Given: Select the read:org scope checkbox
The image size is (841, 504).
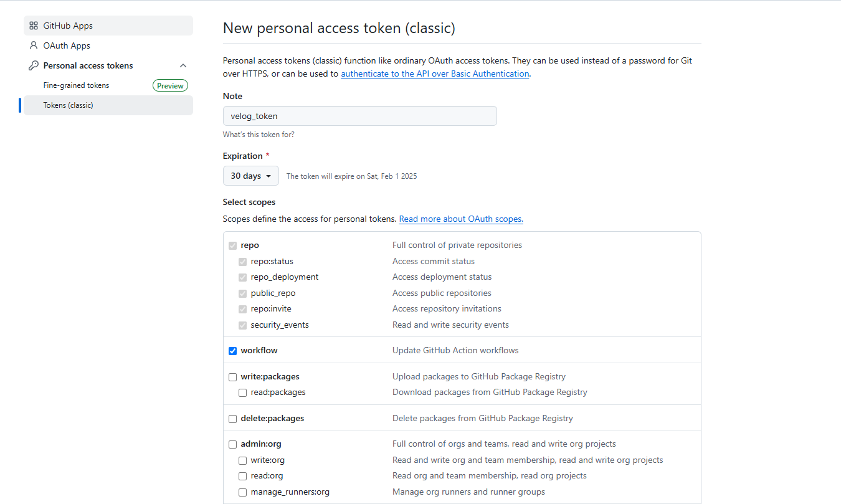Looking at the screenshot, I should click(242, 476).
